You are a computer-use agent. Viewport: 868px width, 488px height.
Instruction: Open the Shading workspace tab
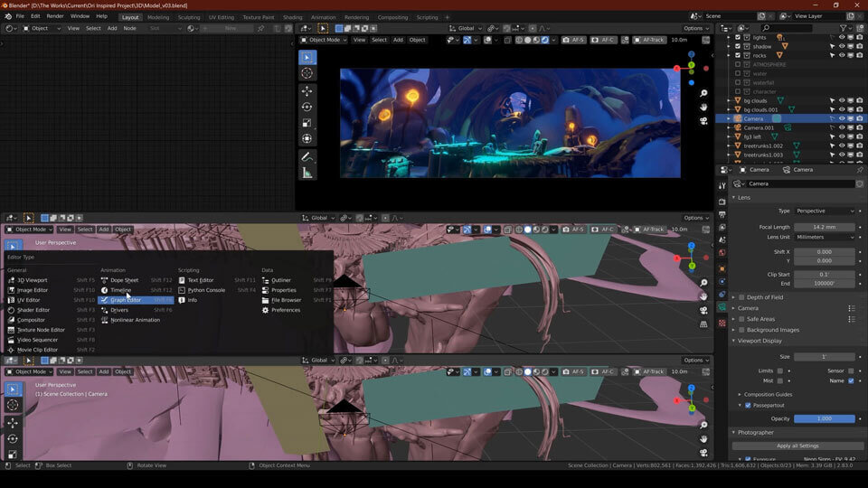pyautogui.click(x=292, y=17)
